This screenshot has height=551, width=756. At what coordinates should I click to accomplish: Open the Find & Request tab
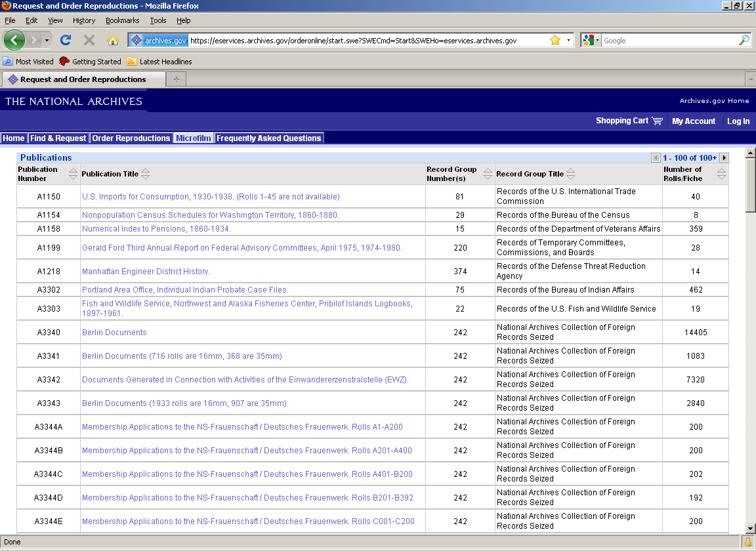(58, 138)
